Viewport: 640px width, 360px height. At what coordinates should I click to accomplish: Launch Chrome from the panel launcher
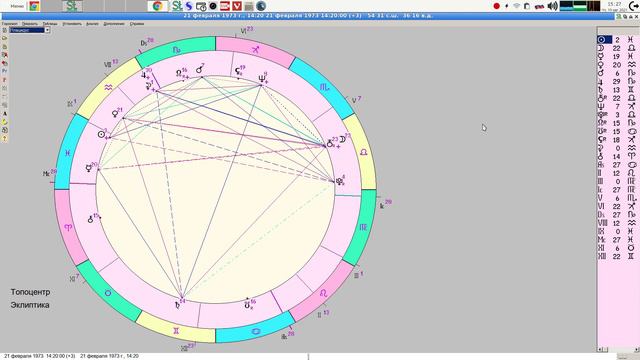[x=158, y=6]
